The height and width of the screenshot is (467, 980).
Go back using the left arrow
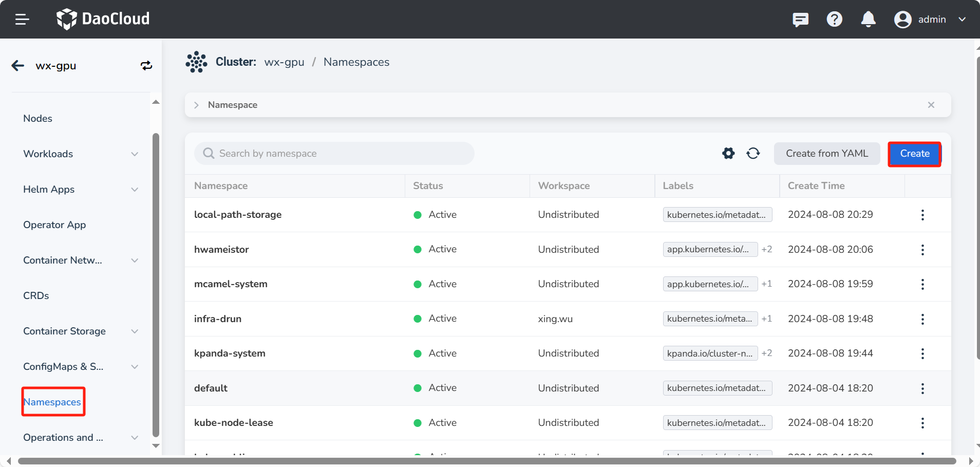coord(18,66)
